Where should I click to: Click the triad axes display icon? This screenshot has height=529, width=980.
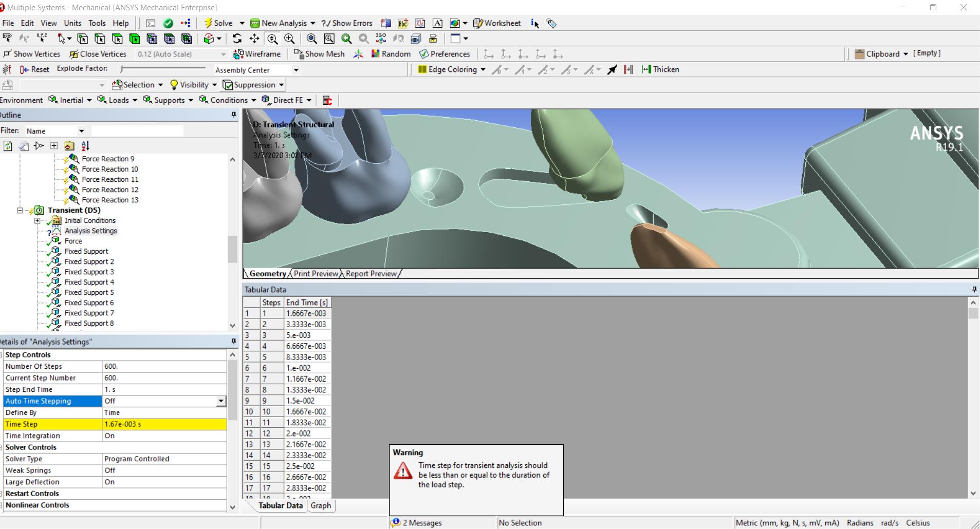(x=358, y=54)
